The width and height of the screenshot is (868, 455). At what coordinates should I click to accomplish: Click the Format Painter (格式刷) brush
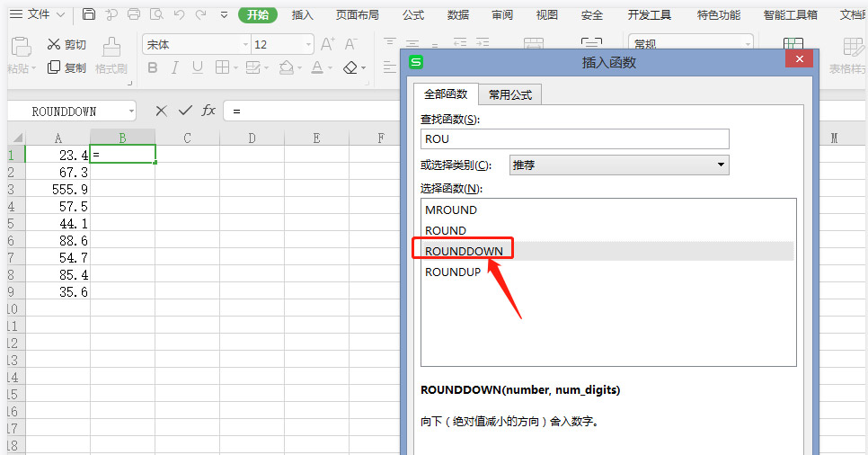point(111,56)
